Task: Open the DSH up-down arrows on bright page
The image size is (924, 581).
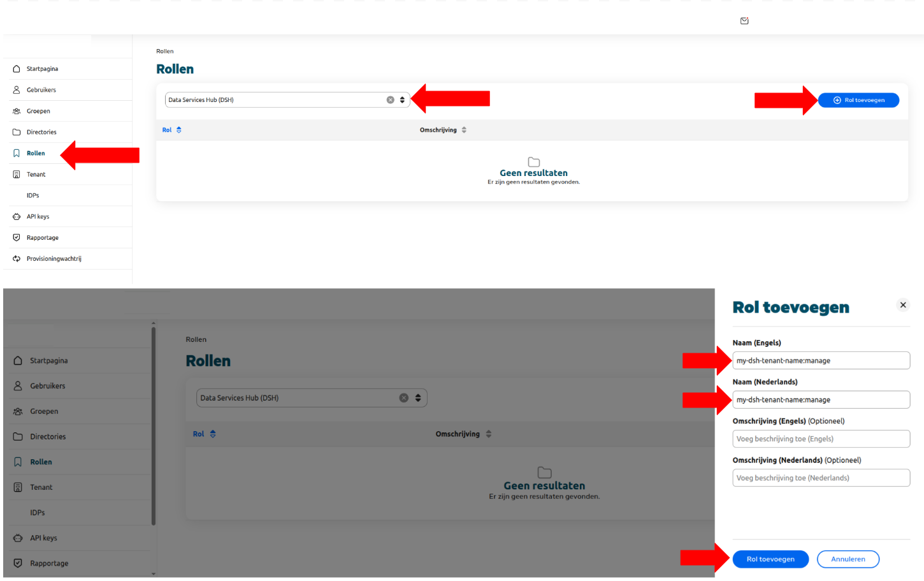Action: [402, 100]
